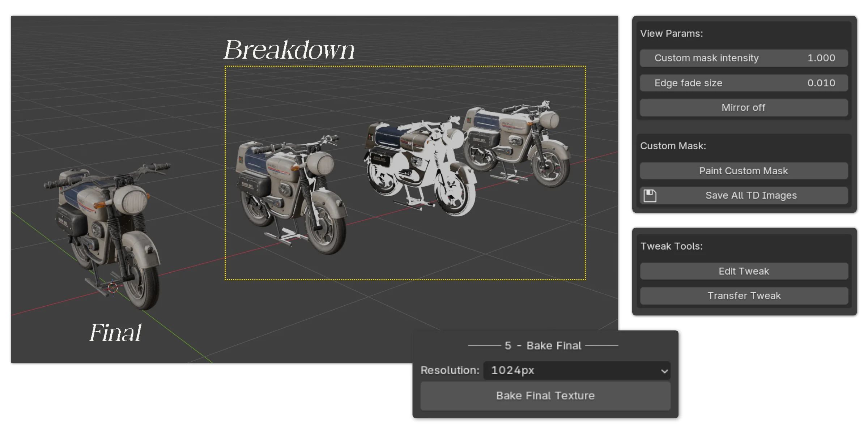Click the save disk icon

pos(650,195)
